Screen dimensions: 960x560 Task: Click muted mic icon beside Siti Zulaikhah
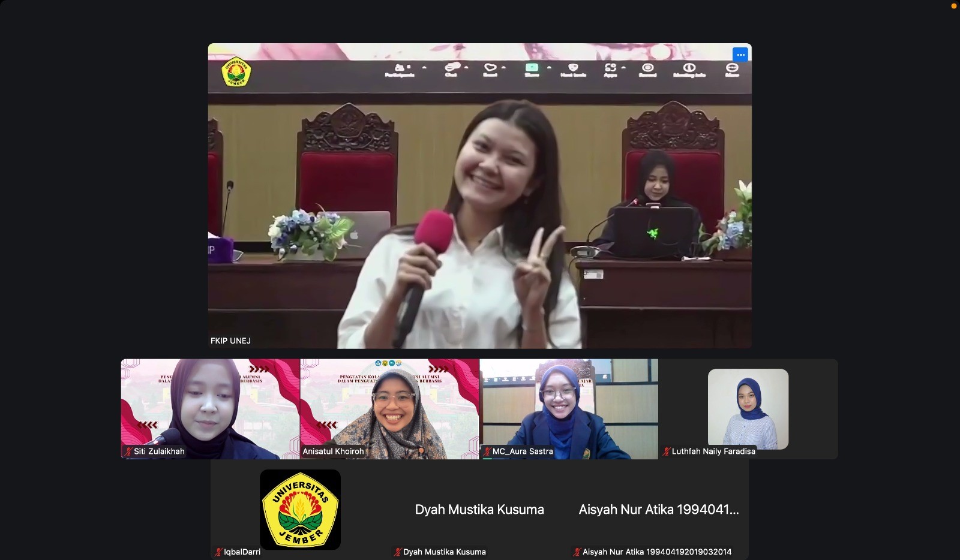point(128,451)
